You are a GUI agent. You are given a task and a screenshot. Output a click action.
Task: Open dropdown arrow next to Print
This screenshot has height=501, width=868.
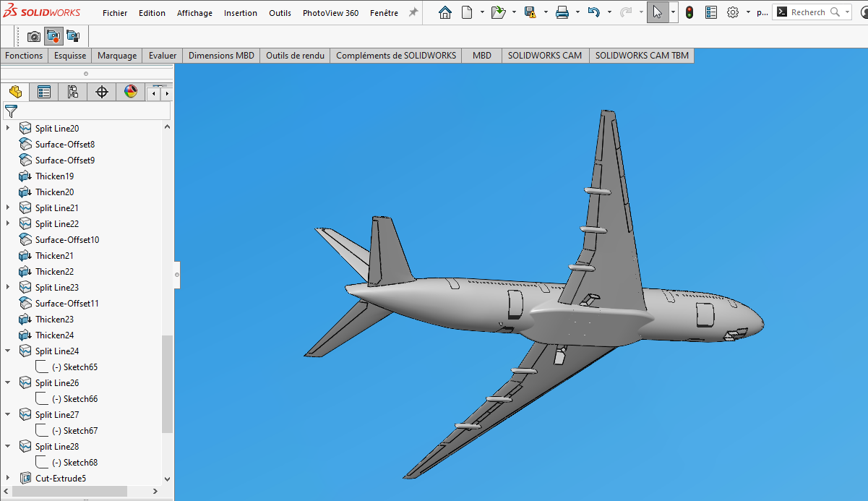pos(577,12)
